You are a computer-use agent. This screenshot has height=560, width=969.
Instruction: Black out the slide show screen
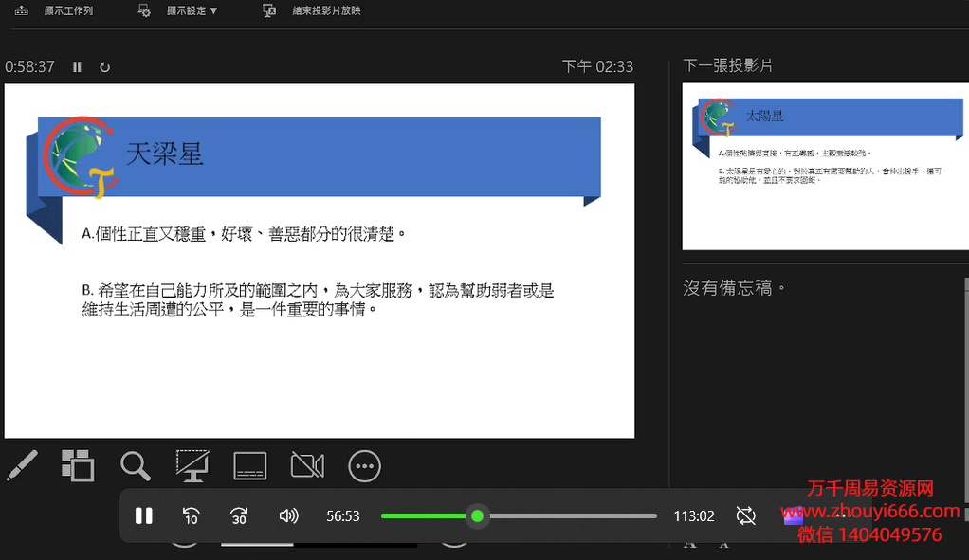coord(192,465)
